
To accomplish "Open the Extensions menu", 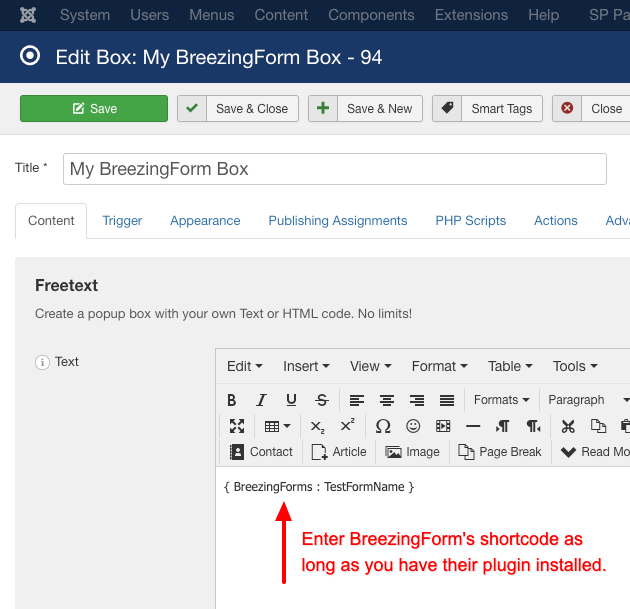I will [x=471, y=15].
